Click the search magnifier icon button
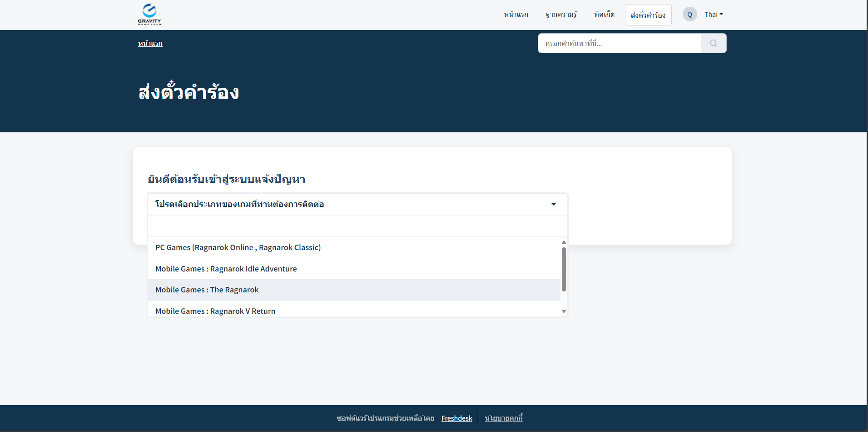The width and height of the screenshot is (868, 432). (714, 43)
